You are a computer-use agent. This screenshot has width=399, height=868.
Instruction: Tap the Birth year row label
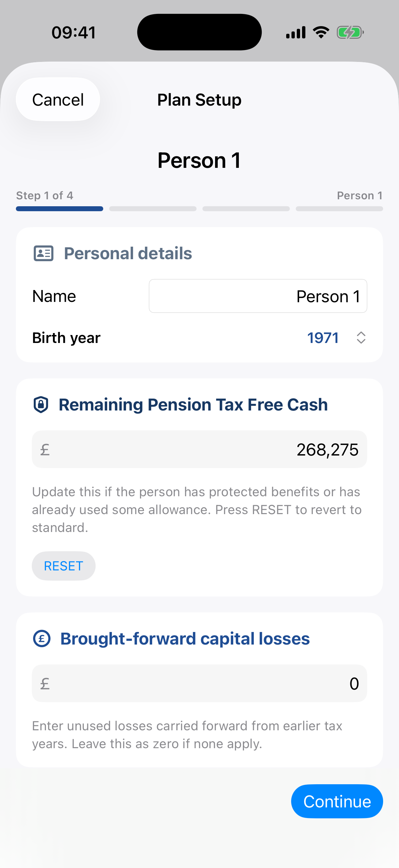[x=66, y=338]
